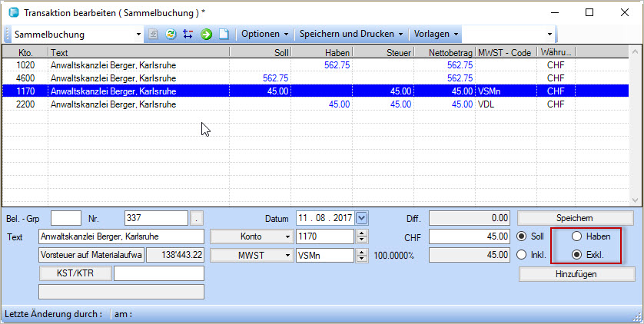Open the Speichern und Drucken menu

(x=350, y=35)
